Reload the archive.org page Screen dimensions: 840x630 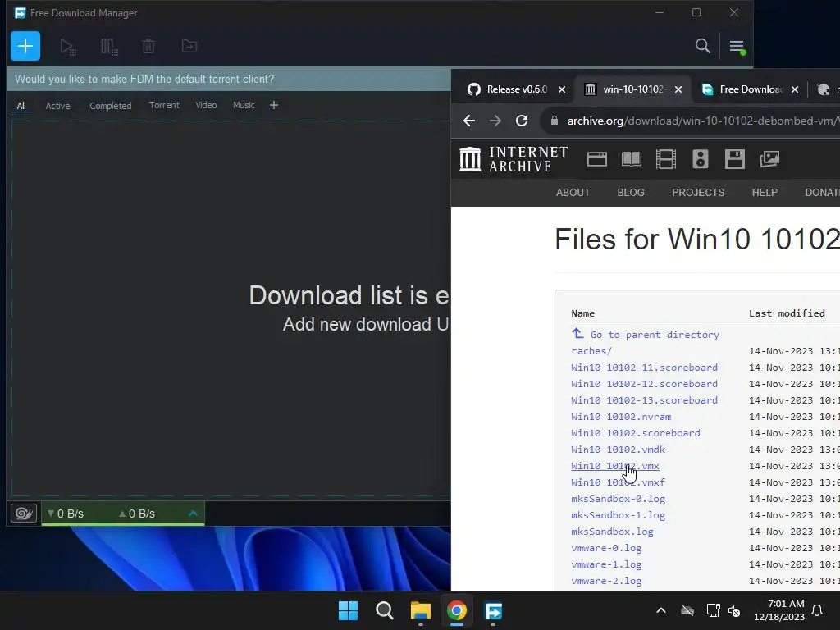(522, 121)
